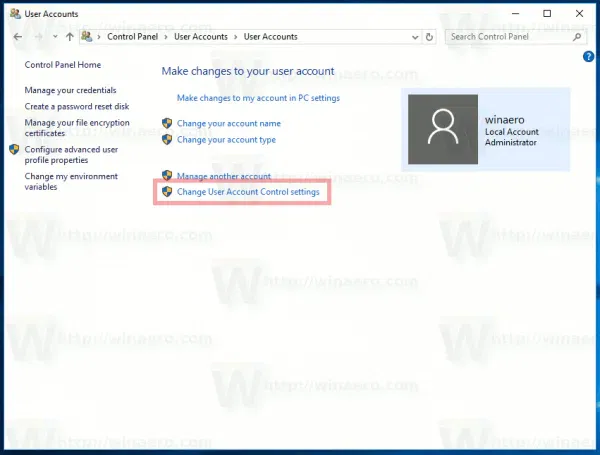Open Manage your file encryption certificates
The height and width of the screenshot is (455, 600).
click(77, 128)
